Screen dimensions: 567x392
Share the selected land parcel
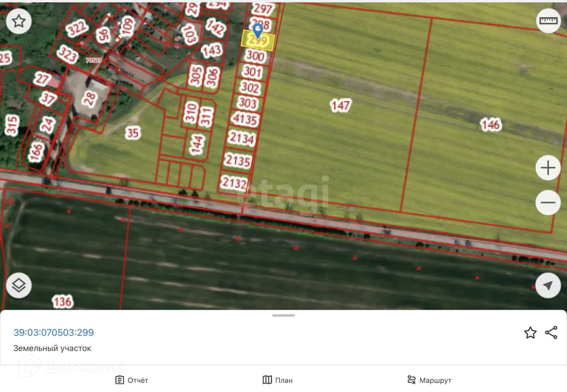(551, 333)
